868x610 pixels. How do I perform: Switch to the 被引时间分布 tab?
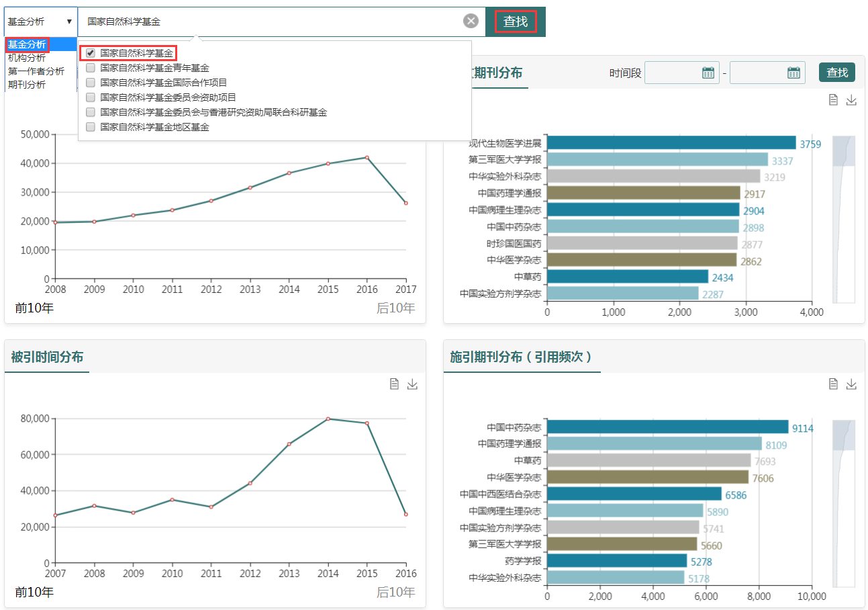(47, 357)
